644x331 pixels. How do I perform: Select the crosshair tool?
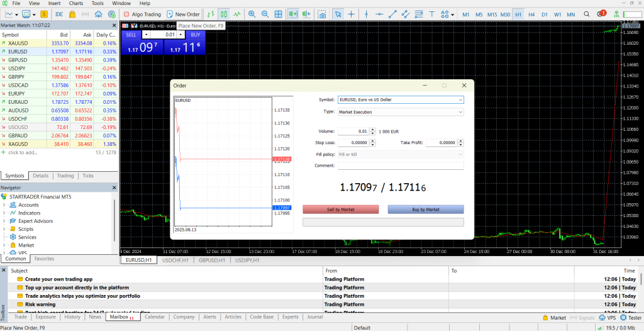[351, 14]
